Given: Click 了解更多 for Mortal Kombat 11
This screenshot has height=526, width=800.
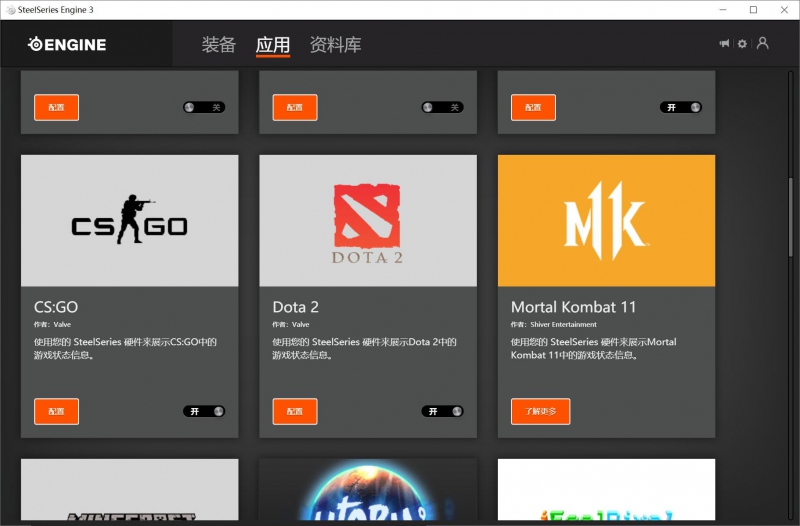Looking at the screenshot, I should pyautogui.click(x=540, y=411).
